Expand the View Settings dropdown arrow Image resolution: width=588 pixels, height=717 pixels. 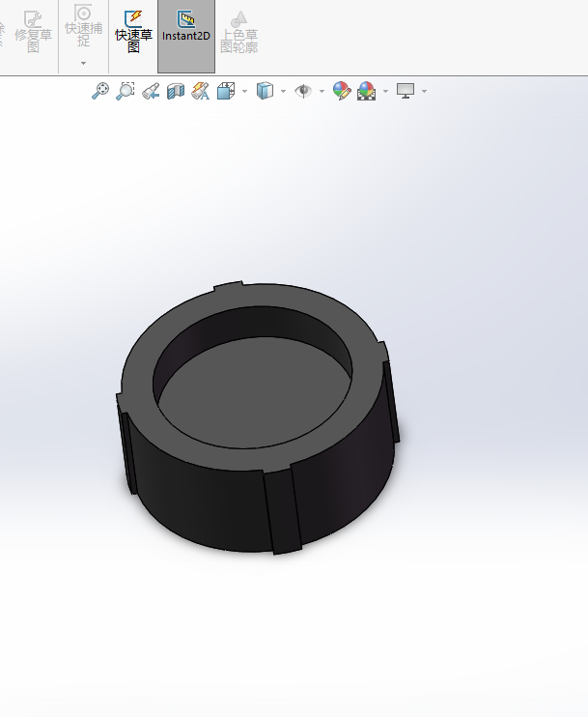click(x=425, y=92)
